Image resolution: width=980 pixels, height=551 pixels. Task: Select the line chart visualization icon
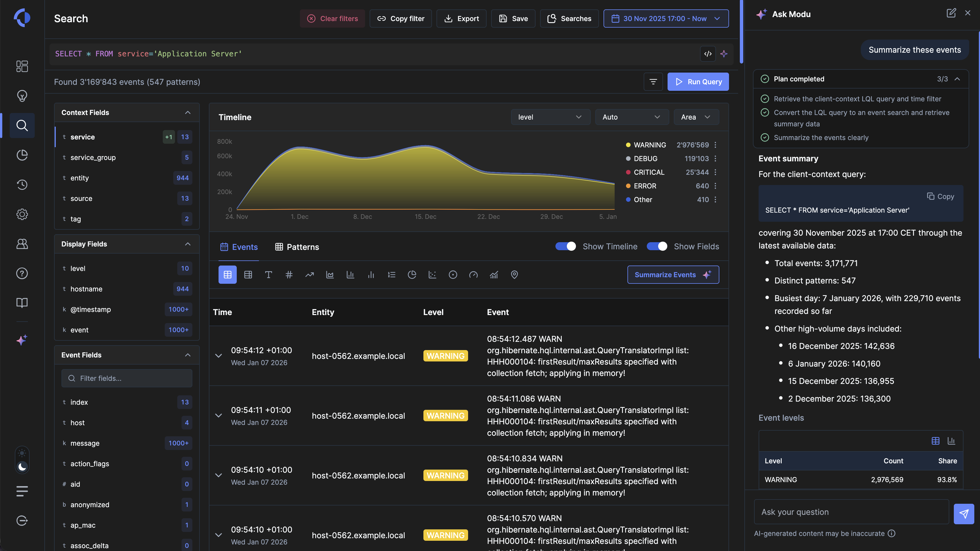[x=309, y=275]
